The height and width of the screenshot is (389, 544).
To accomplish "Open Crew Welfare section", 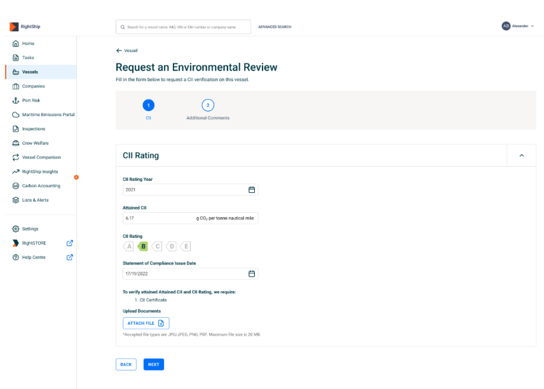I will (41, 143).
